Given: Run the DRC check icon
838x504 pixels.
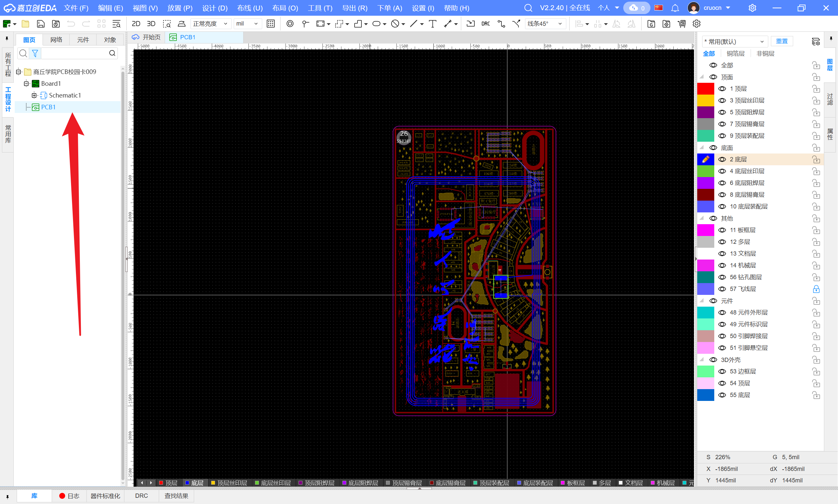Looking at the screenshot, I should (485, 24).
